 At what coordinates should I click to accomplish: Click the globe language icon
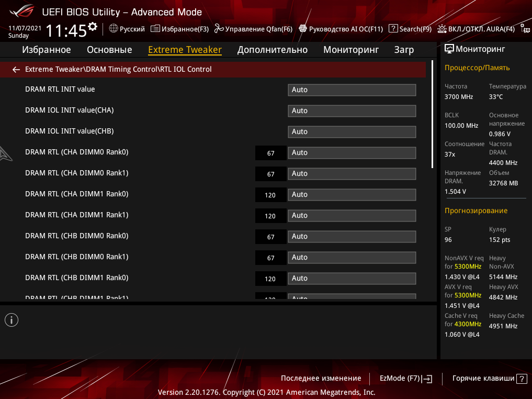point(114,28)
